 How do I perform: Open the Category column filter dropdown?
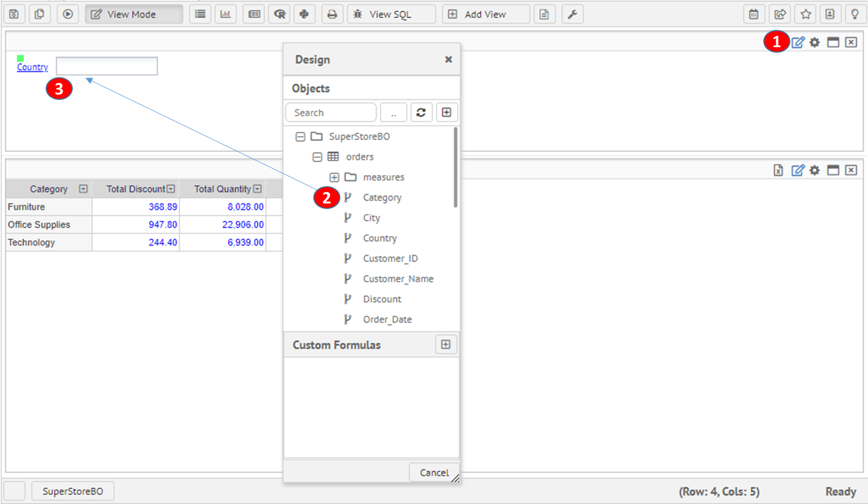tap(83, 189)
